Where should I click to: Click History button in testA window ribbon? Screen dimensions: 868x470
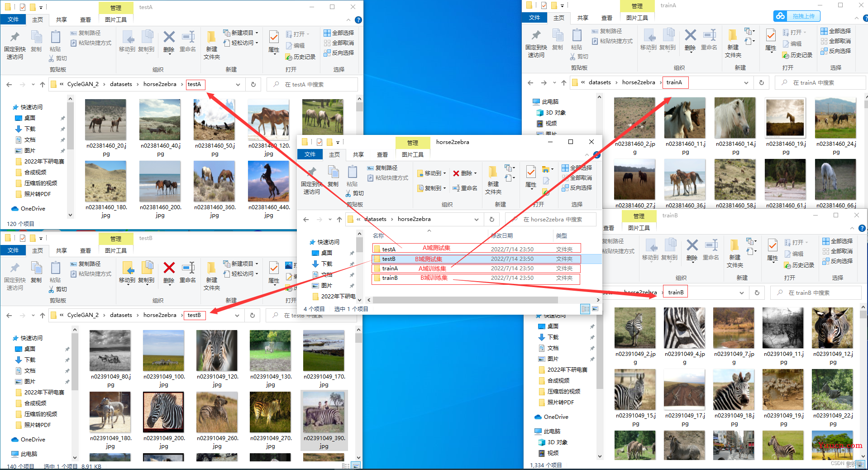[x=300, y=57]
